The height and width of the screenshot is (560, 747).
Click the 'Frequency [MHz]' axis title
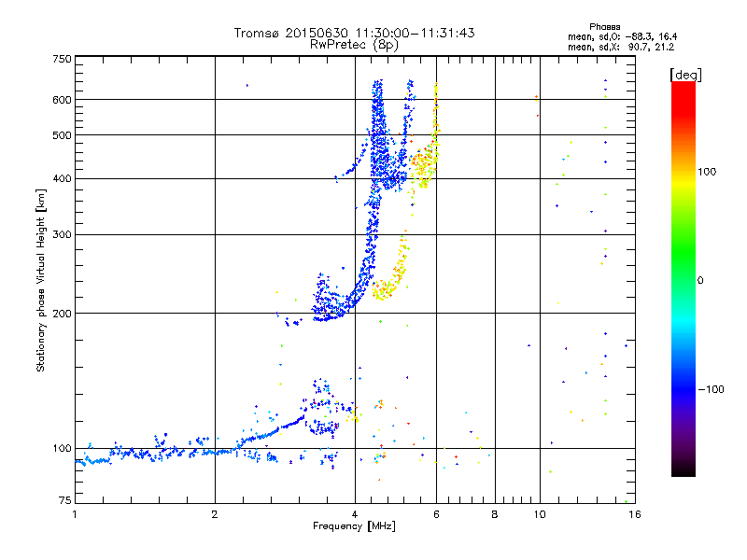click(354, 526)
